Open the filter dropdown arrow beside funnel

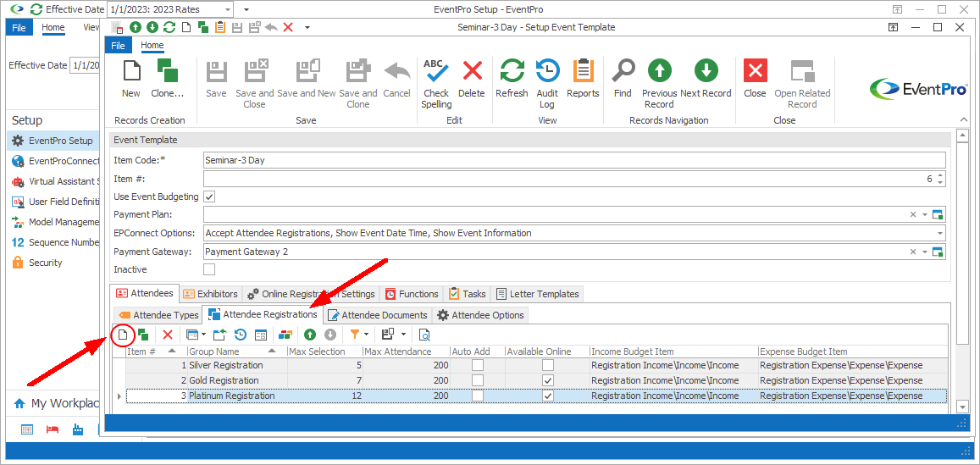[x=366, y=335]
